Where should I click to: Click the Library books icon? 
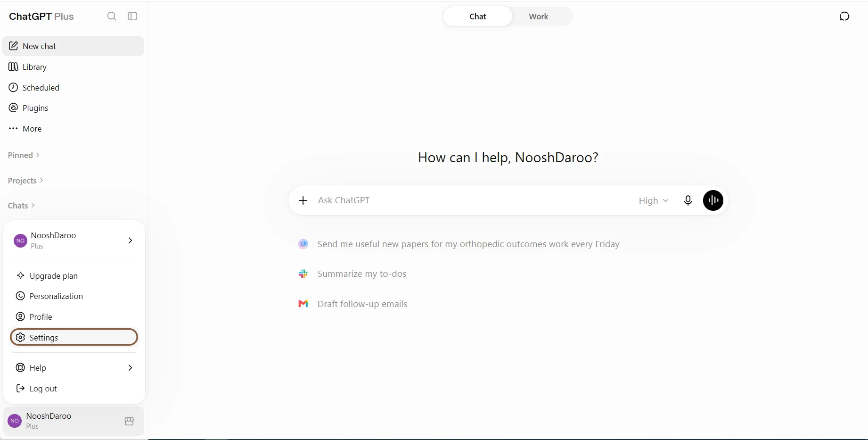[14, 66]
